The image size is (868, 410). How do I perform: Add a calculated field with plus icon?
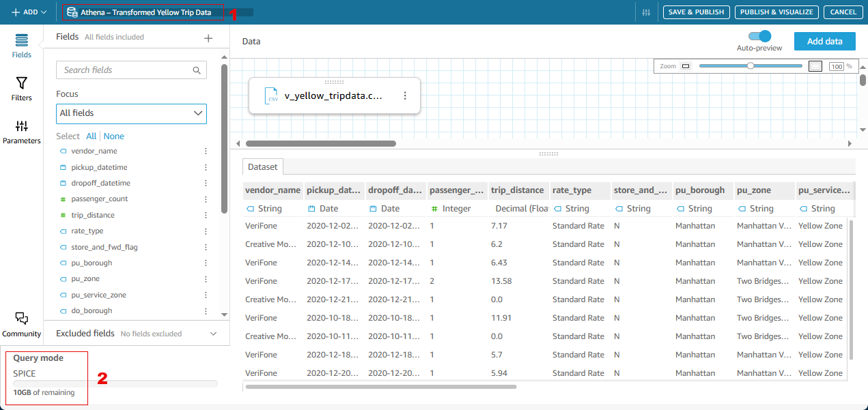point(209,38)
